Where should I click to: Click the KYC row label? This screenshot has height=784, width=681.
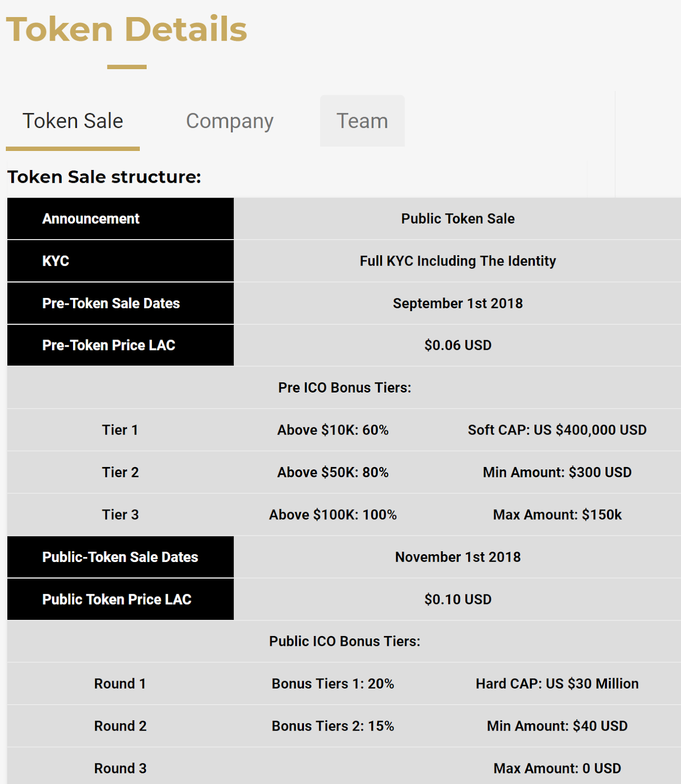pos(55,261)
